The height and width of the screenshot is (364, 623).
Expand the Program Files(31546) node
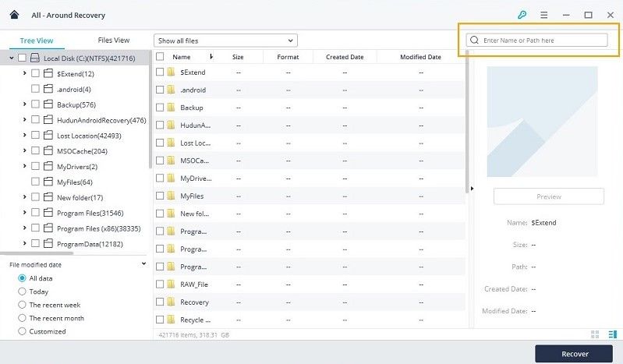25,213
